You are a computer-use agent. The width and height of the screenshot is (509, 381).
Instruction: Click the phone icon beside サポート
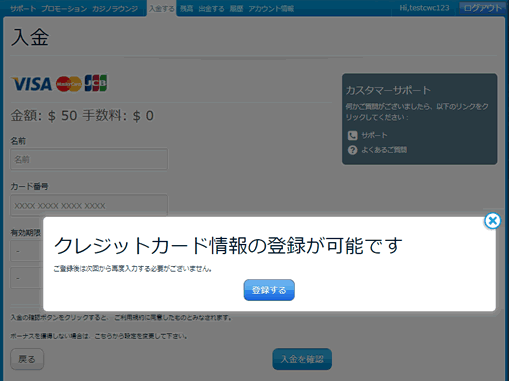(352, 135)
